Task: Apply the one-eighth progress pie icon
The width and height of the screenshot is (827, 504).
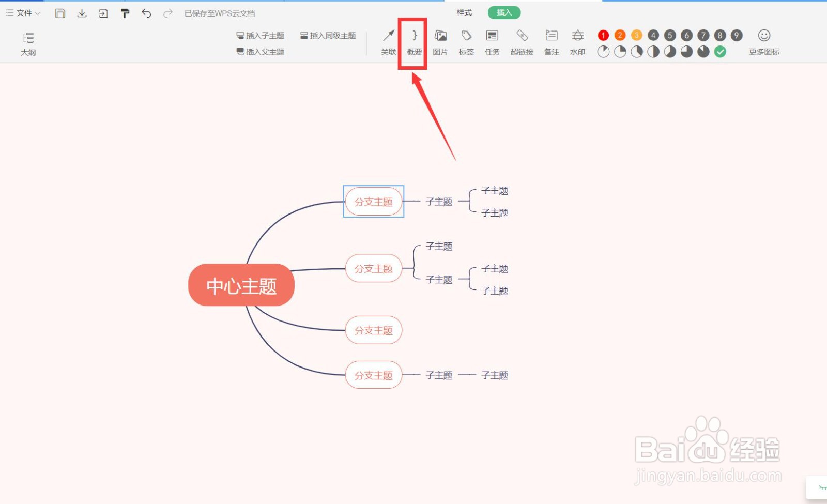Action: pyautogui.click(x=603, y=52)
